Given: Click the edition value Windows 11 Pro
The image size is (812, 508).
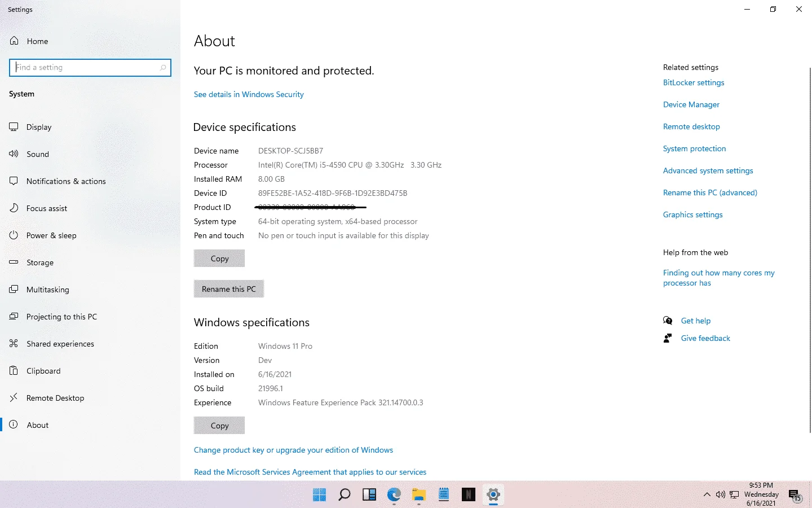Looking at the screenshot, I should [285, 346].
